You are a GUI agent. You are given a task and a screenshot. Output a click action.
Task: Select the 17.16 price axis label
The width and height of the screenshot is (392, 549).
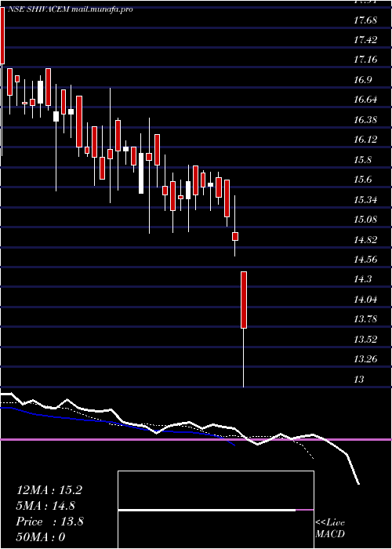[365, 60]
